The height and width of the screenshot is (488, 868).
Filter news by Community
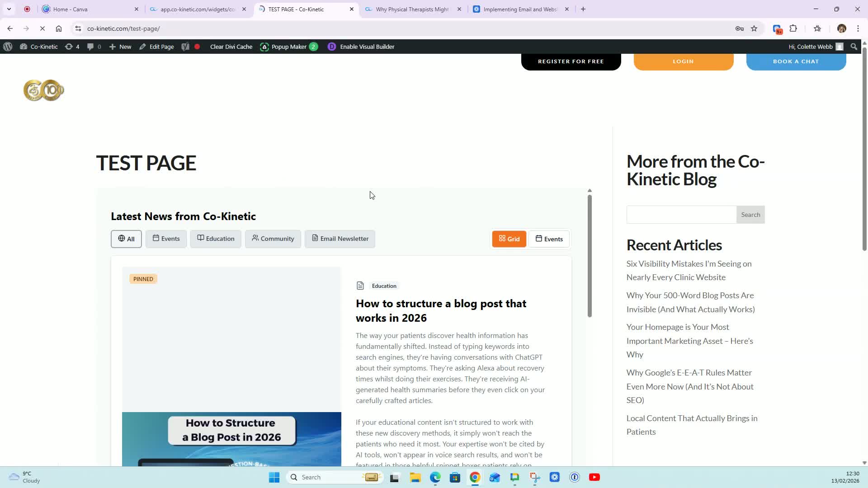(273, 239)
